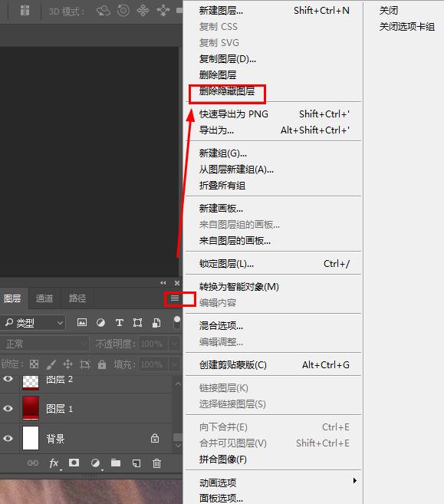Click the link layers icon
Viewport: 444px width, 504px height.
(33, 463)
